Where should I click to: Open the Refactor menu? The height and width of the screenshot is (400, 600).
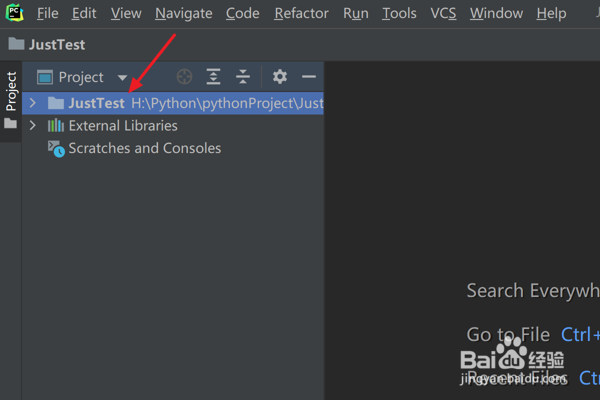click(x=301, y=13)
